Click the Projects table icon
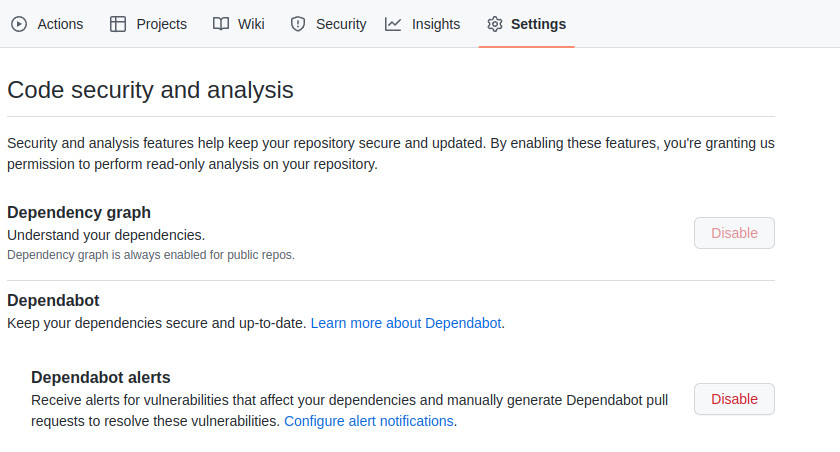840x452 pixels. tap(118, 24)
